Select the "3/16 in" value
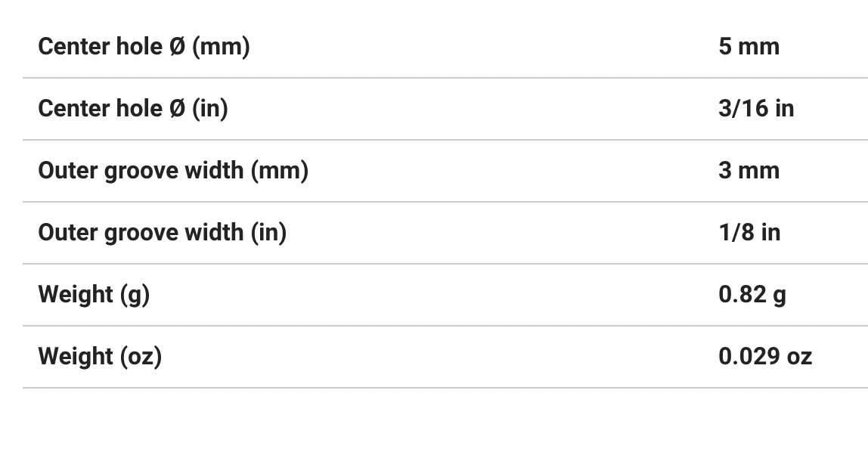Viewport: 868px width, 449px height. tap(756, 109)
